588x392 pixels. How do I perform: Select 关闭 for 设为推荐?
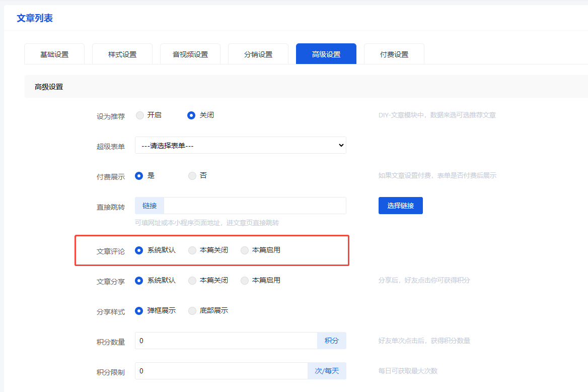(x=191, y=115)
